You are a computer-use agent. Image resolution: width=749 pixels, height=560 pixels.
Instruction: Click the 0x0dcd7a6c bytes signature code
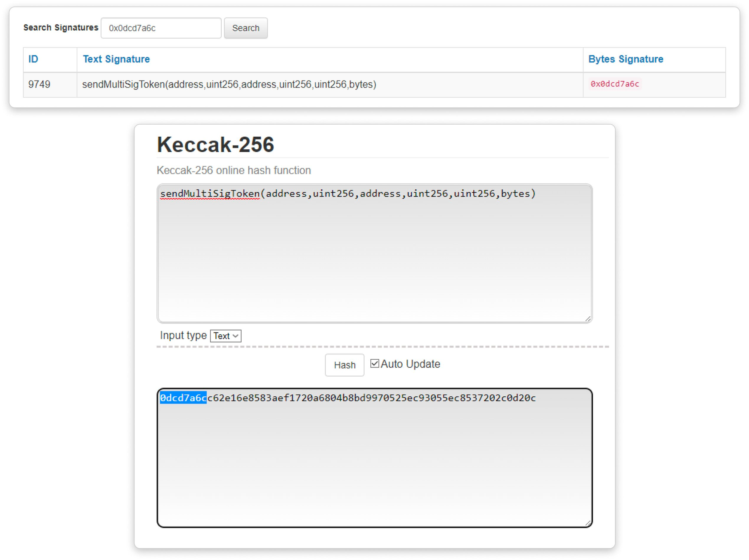click(x=614, y=84)
